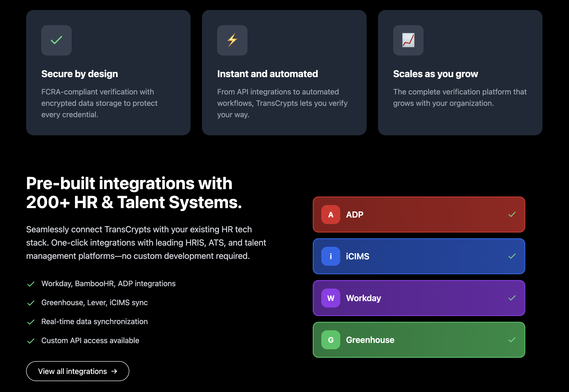569x392 pixels.
Task: Click the checkmark on the Greenhouse row
Action: pos(512,340)
